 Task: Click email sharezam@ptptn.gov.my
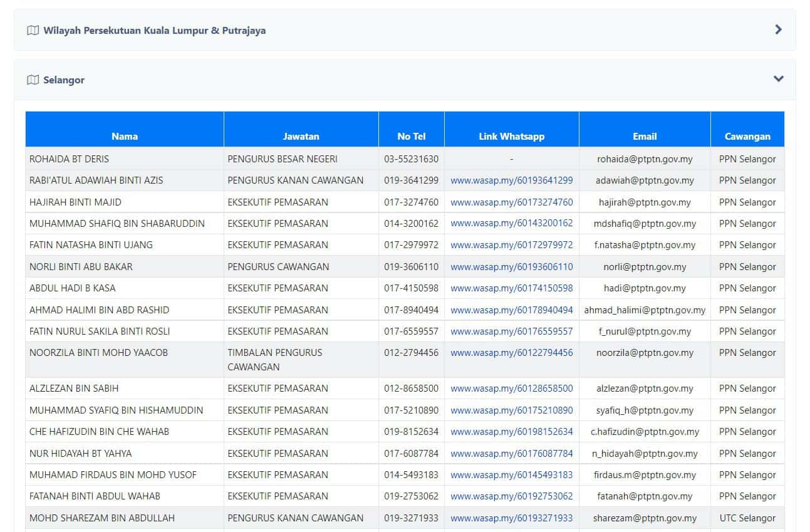645,518
